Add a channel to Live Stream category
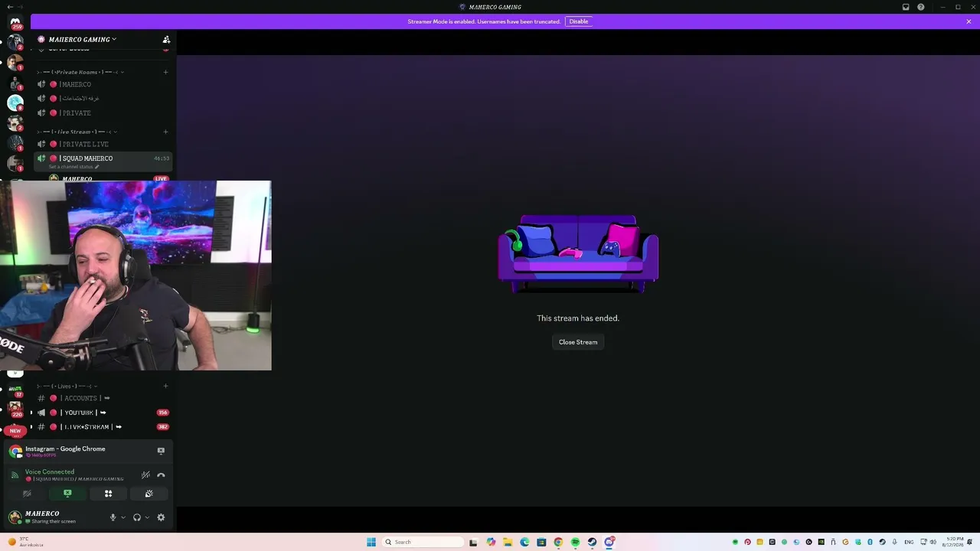This screenshot has height=551, width=980. (x=165, y=132)
